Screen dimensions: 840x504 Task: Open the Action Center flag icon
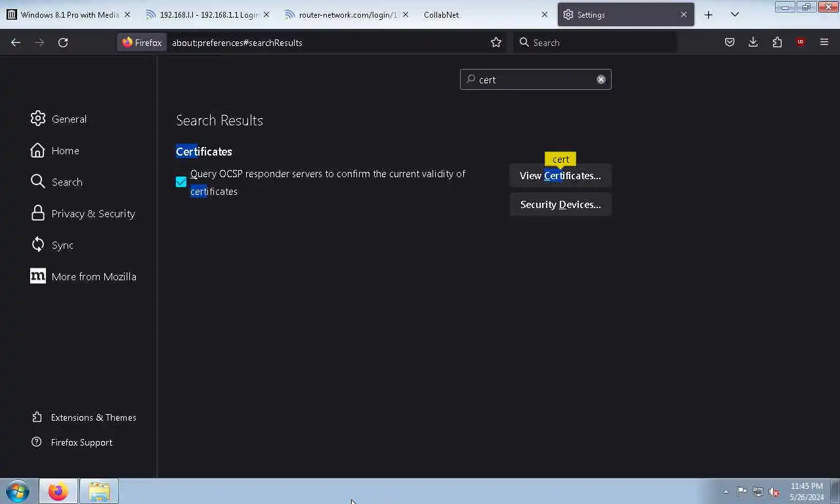point(742,492)
